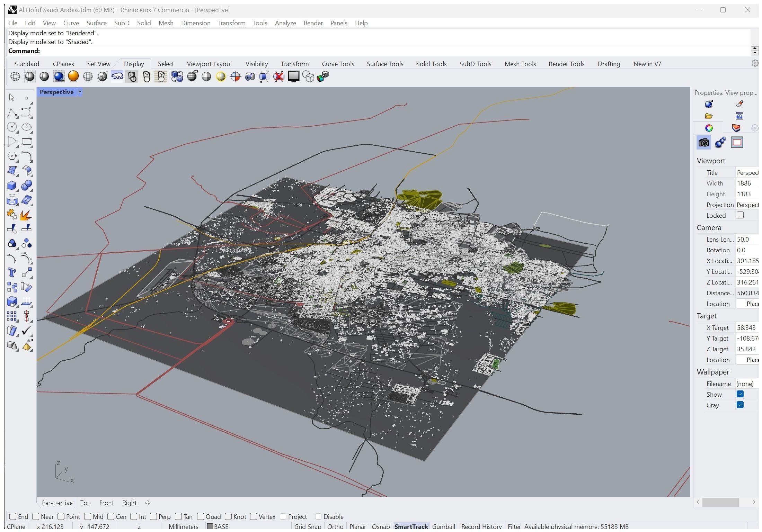Select the Circle tool
The image size is (762, 532).
[x=12, y=127]
